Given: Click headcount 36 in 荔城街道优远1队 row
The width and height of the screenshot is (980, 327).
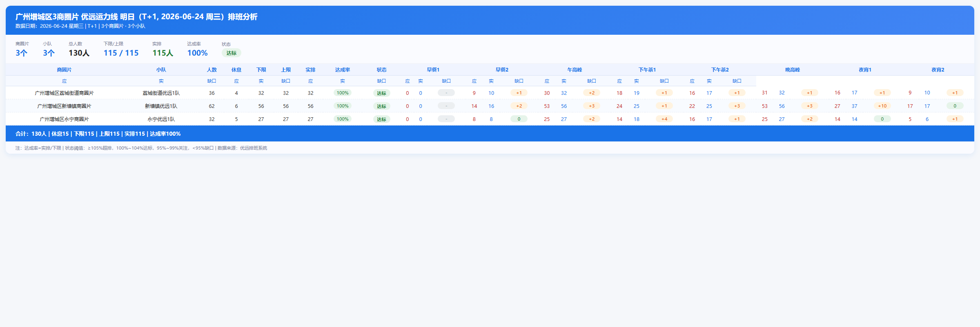Looking at the screenshot, I should coord(212,93).
